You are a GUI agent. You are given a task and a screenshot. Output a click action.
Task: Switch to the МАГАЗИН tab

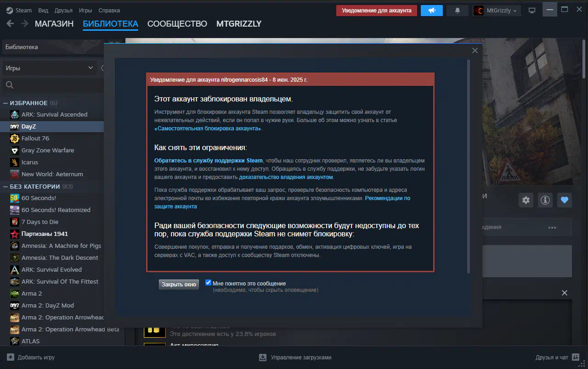point(54,24)
